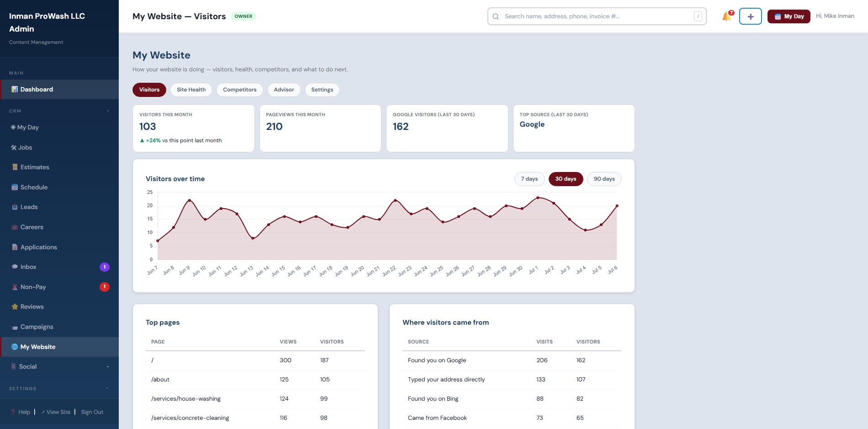Switch to the Visitors tab
The image size is (868, 429).
pyautogui.click(x=149, y=90)
